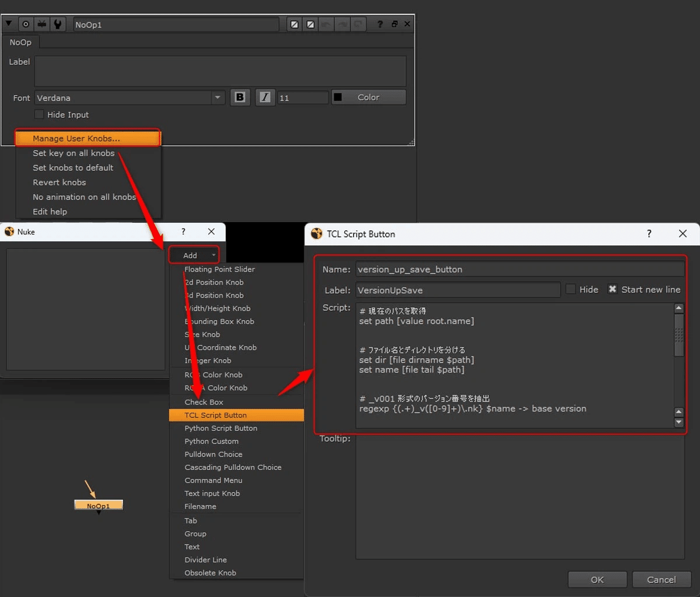The height and width of the screenshot is (597, 700).
Task: Select Check Box knob type
Action: tap(236, 402)
